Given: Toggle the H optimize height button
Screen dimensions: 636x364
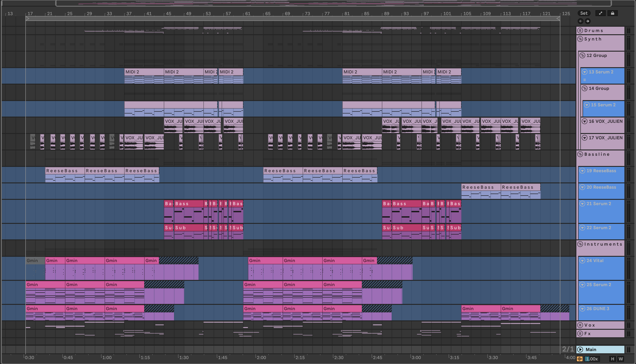Looking at the screenshot, I should (612, 359).
